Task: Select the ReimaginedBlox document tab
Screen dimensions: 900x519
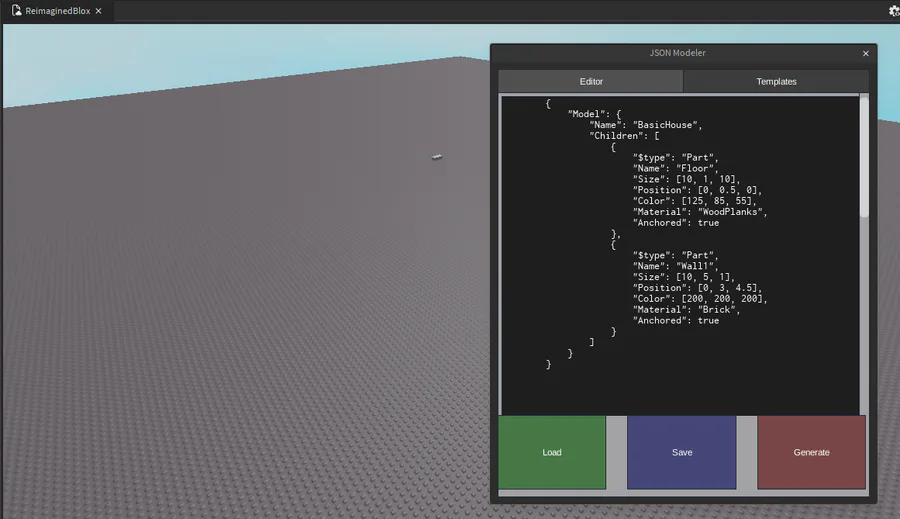Action: [x=57, y=11]
